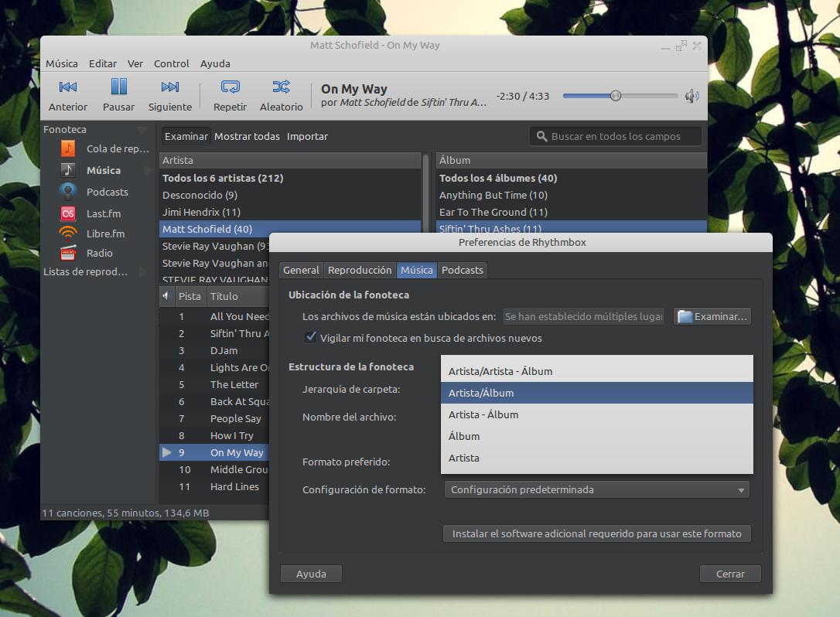Open Last.fm source in sidebar
Viewport: 840px width, 617px height.
(x=90, y=213)
